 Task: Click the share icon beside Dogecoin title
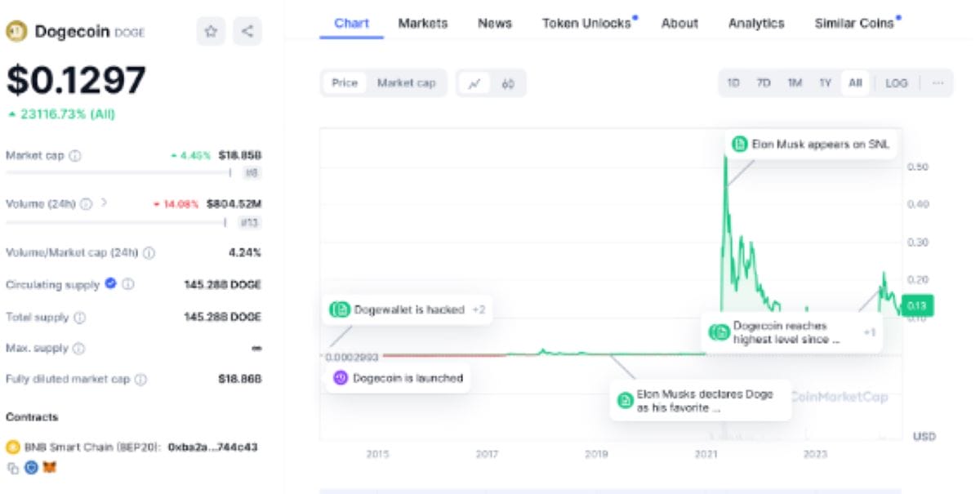[247, 32]
